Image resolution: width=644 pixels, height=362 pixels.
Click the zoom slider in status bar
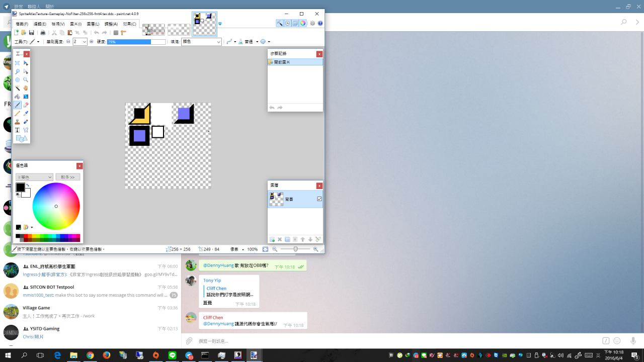[x=295, y=249]
